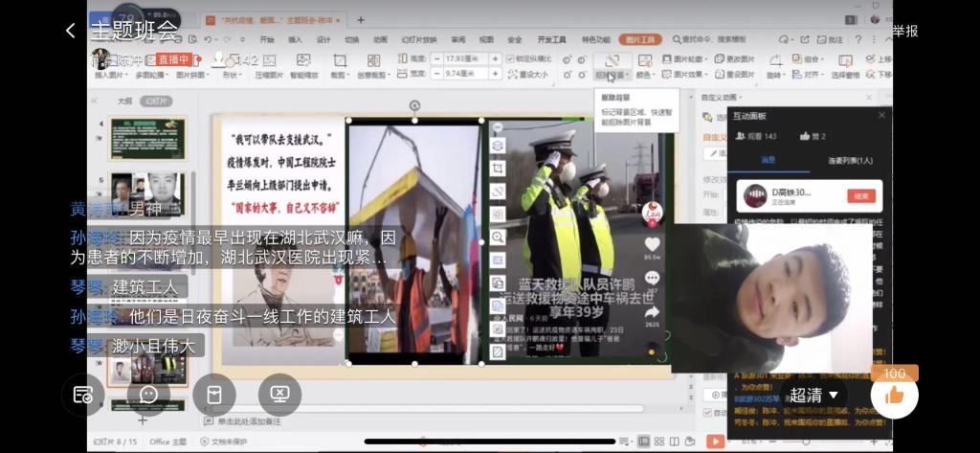Click the 大纲 outline view toggle
The image size is (980, 453).
pos(124,100)
